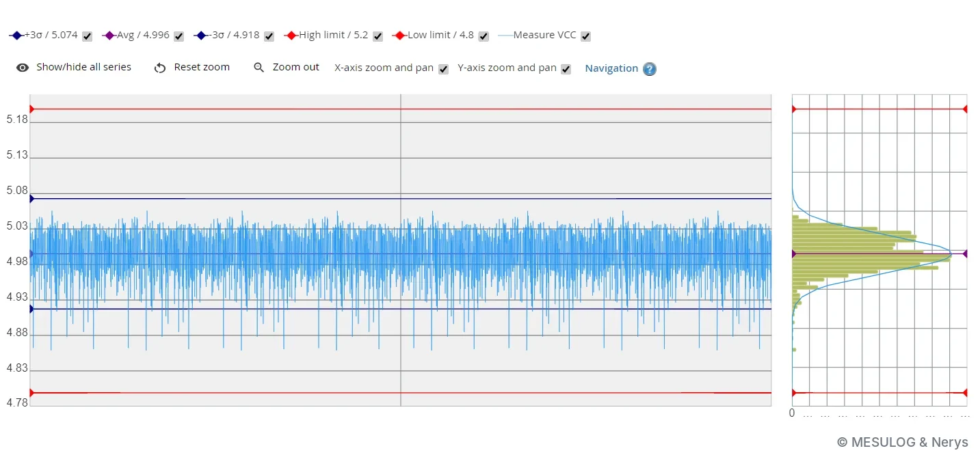Open the Navigation help question mark icon

tap(649, 69)
